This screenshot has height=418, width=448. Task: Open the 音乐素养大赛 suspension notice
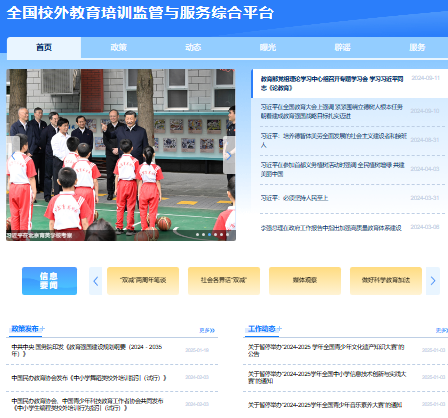[325, 405]
